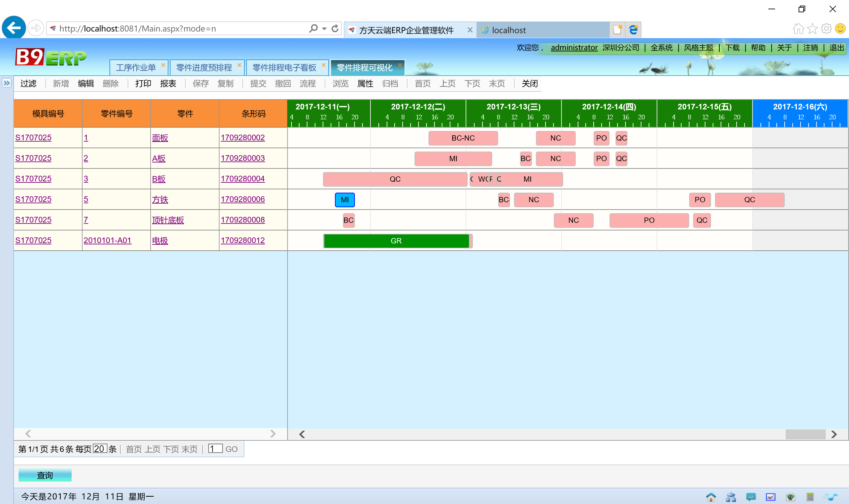The width and height of the screenshot is (849, 504).
Task: Click 关闭 in the toolbar
Action: tap(529, 84)
